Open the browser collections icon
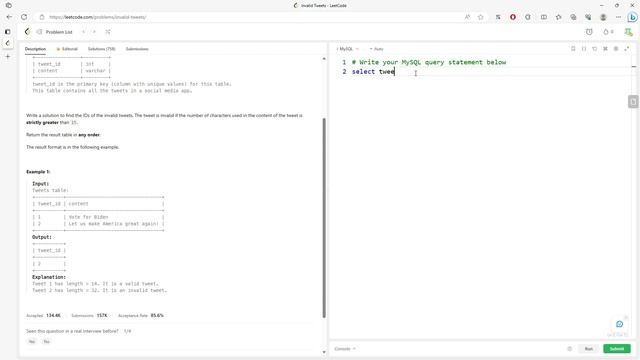This screenshot has width=640, height=360. 573,17
